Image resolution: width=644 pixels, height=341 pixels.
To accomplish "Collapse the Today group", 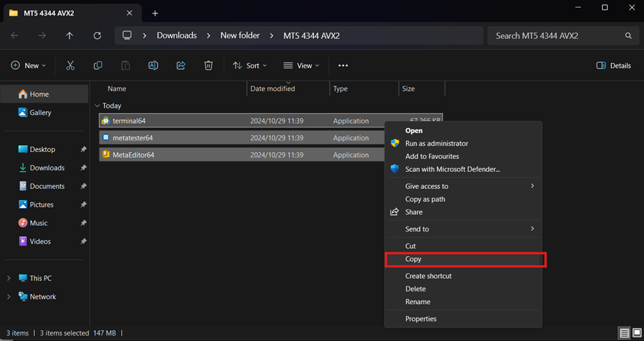I will (97, 106).
